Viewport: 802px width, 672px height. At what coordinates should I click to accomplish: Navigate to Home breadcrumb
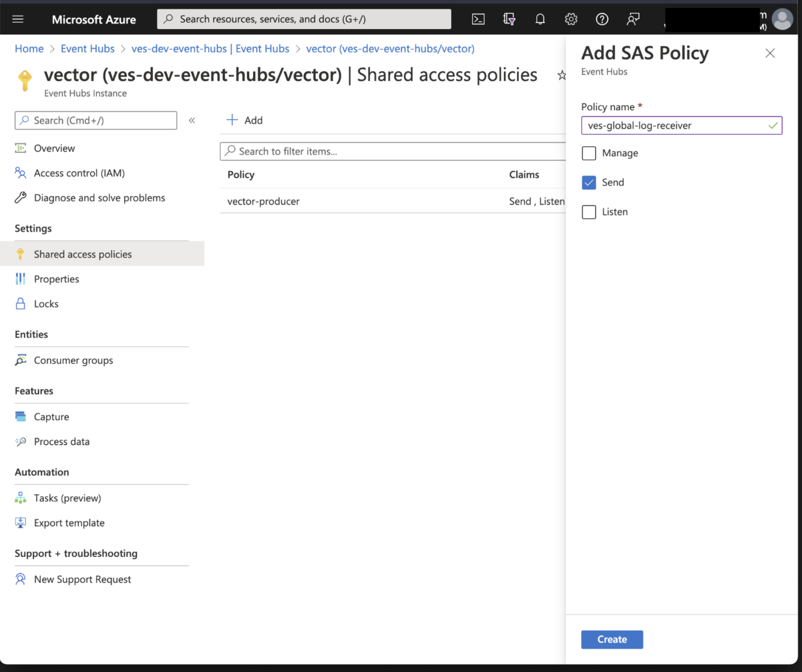click(x=29, y=48)
